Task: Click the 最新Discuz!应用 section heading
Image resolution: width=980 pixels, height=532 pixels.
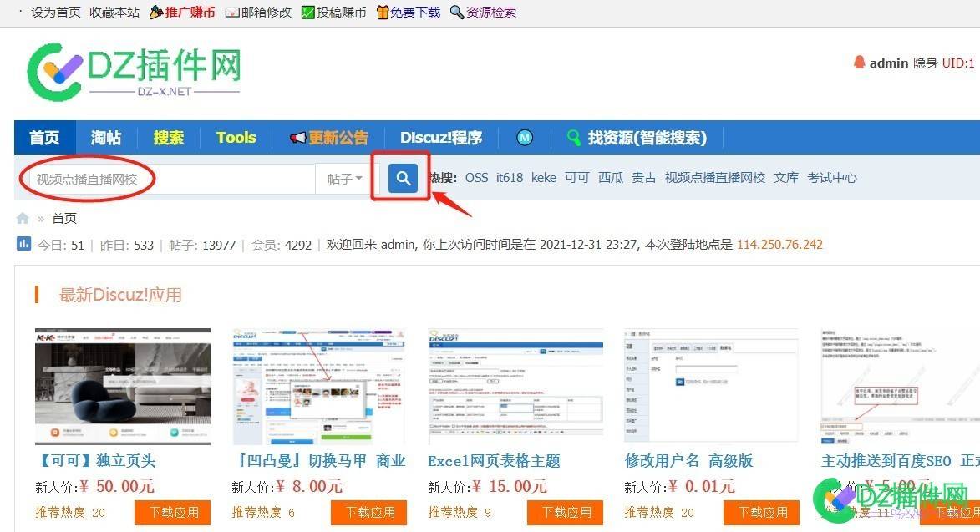Action: [120, 295]
